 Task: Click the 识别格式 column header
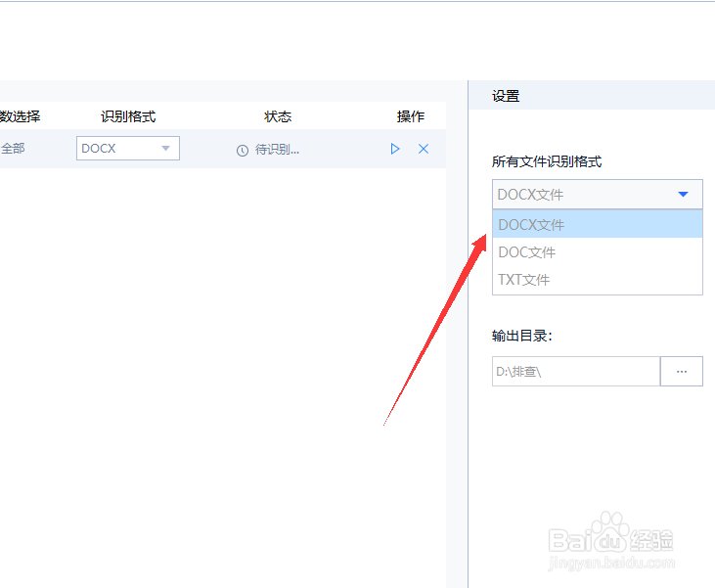click(x=128, y=116)
